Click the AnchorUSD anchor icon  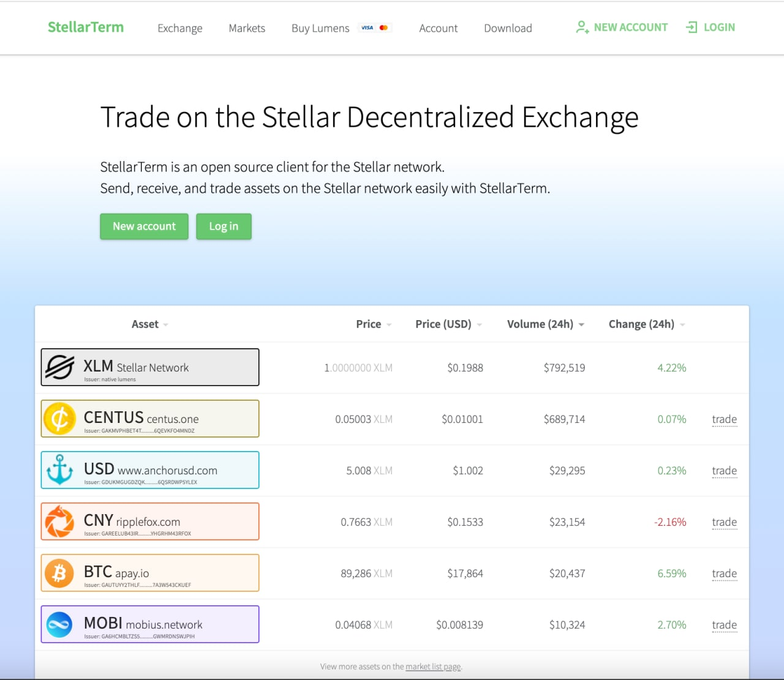pyautogui.click(x=60, y=470)
